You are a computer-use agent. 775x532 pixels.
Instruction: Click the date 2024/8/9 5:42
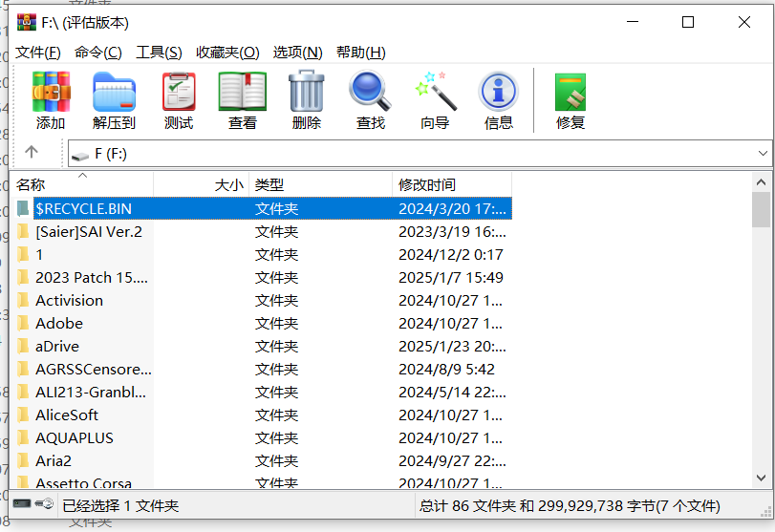point(447,369)
